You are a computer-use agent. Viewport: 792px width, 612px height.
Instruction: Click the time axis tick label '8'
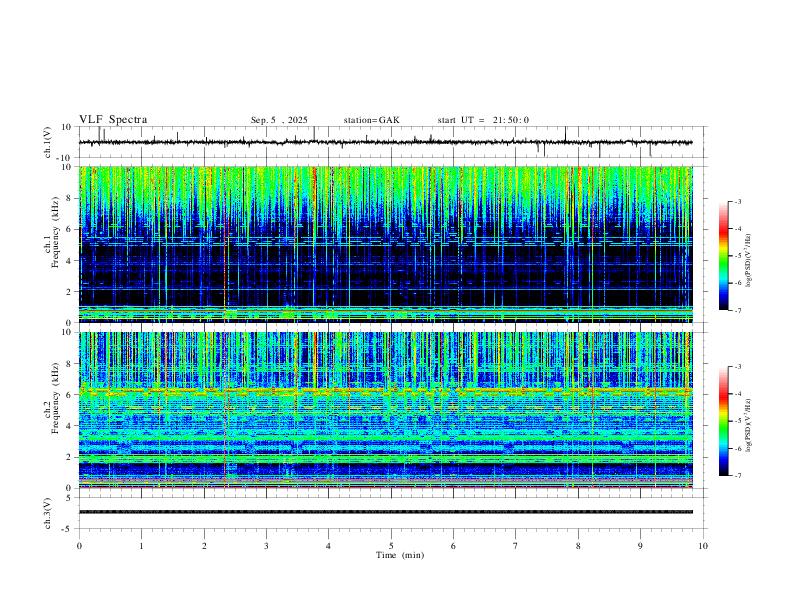[578, 546]
